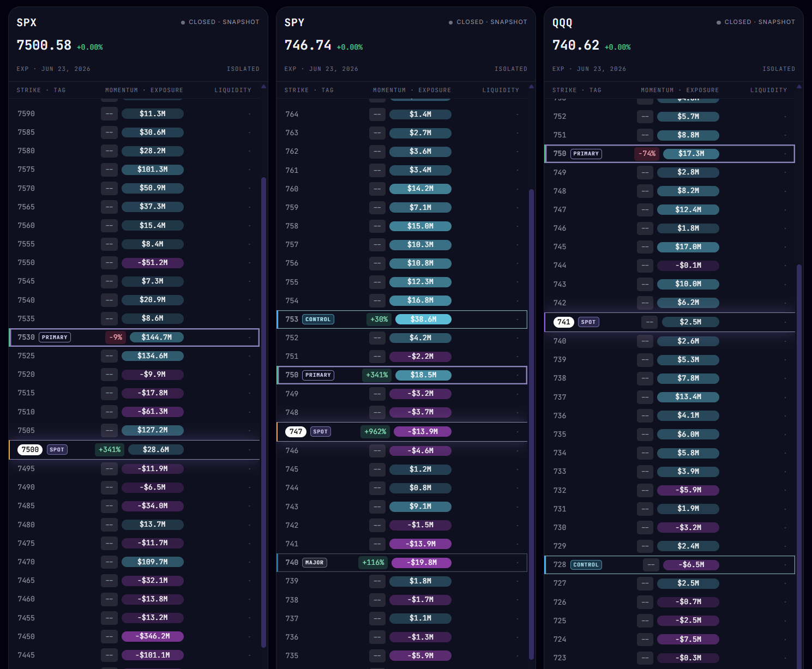Click the QQQ ISOLATED label

779,69
